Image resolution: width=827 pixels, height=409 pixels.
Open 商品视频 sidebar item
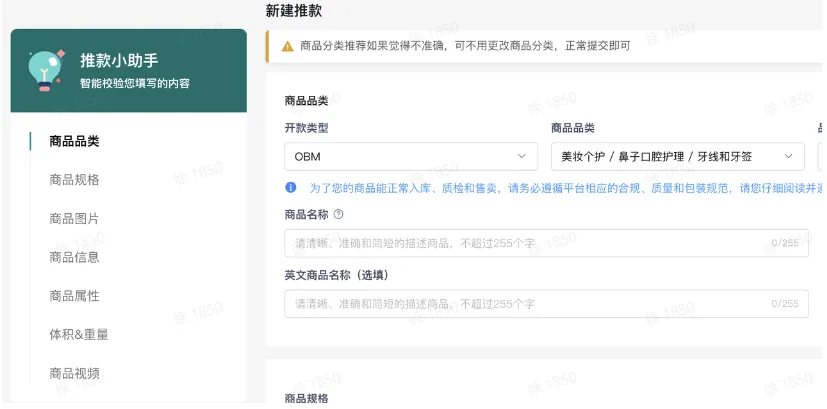(x=74, y=373)
